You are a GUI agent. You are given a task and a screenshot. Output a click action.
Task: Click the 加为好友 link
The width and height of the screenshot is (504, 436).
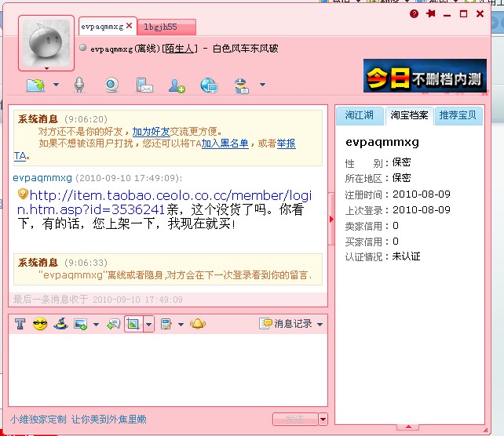tap(151, 132)
